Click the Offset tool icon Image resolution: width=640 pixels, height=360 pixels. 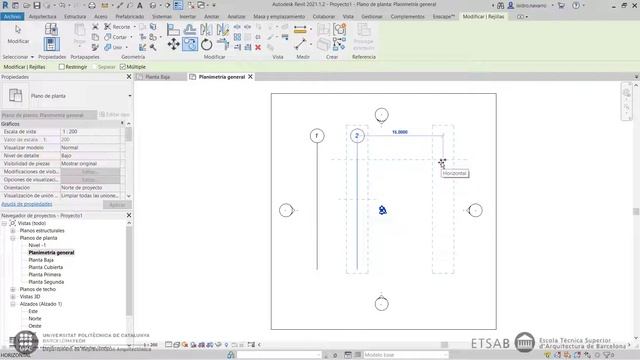(x=189, y=29)
